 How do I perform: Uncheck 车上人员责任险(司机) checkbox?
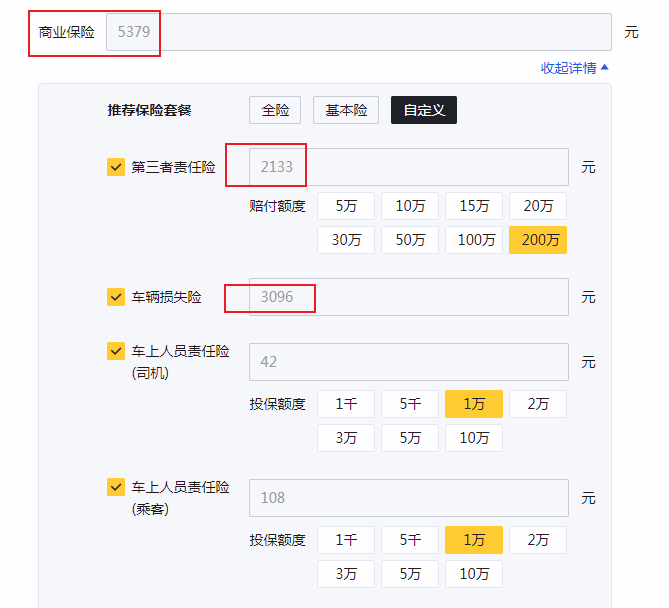pos(116,352)
